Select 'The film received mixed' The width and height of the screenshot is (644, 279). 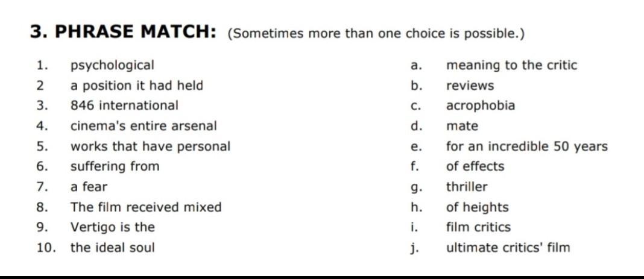146,207
